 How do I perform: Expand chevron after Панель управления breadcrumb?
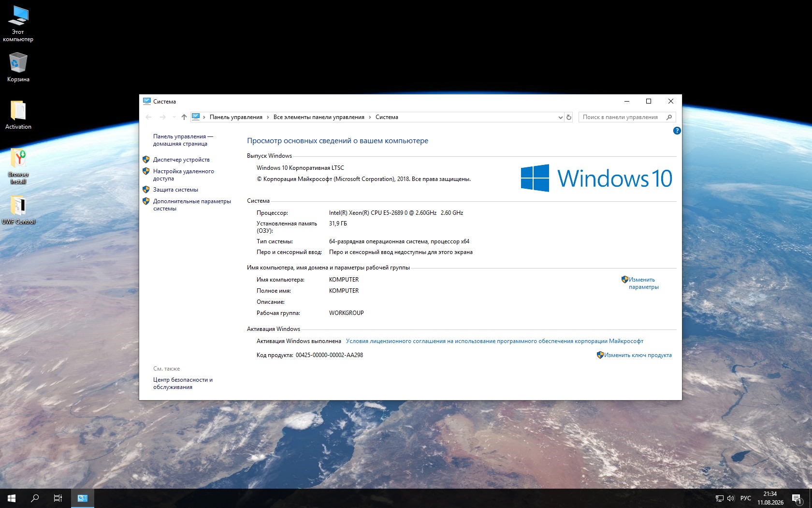[268, 117]
